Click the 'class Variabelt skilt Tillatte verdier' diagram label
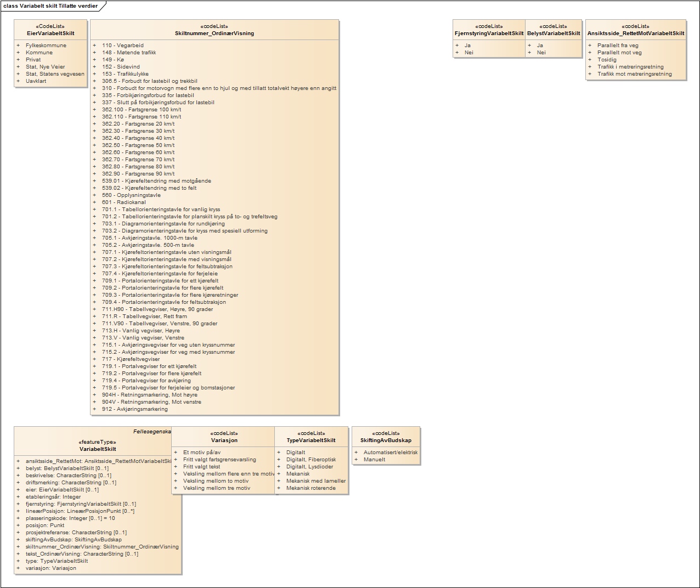This screenshot has height=588, width=700. coord(50,6)
